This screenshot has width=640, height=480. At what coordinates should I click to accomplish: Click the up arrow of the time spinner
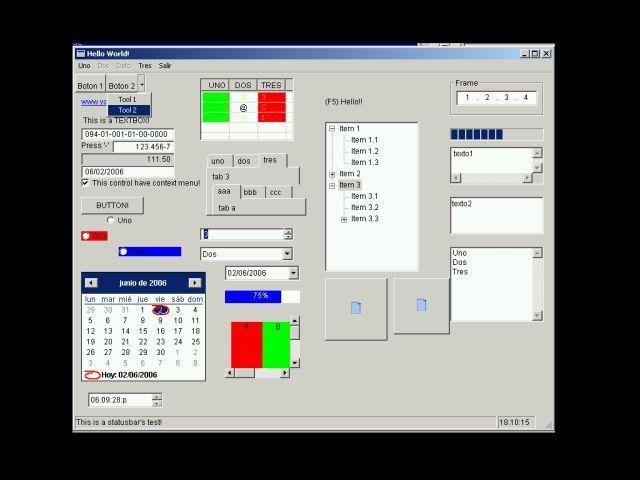pos(157,396)
